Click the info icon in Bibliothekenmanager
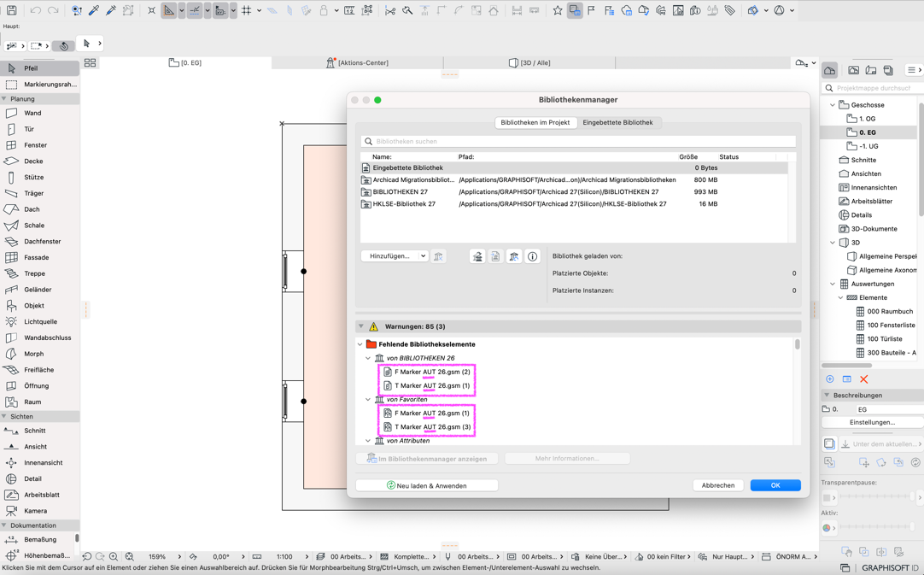This screenshot has width=924, height=575. tap(532, 256)
